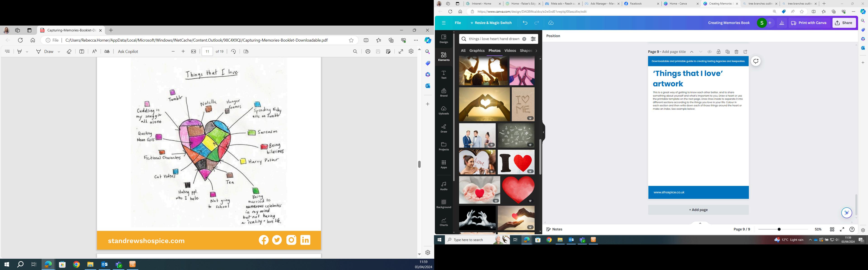The height and width of the screenshot is (270, 868).
Task: Expand the Draw tool dropdown arrow in PDF toolbar
Action: click(x=59, y=52)
